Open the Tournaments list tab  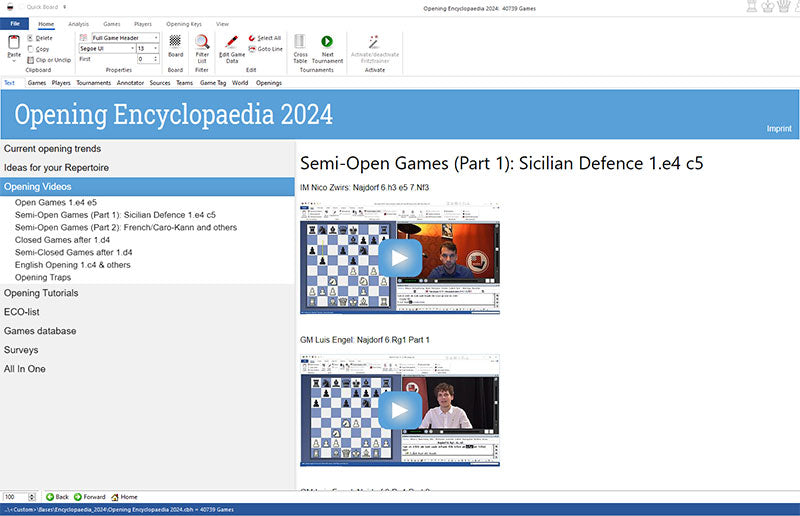click(94, 83)
